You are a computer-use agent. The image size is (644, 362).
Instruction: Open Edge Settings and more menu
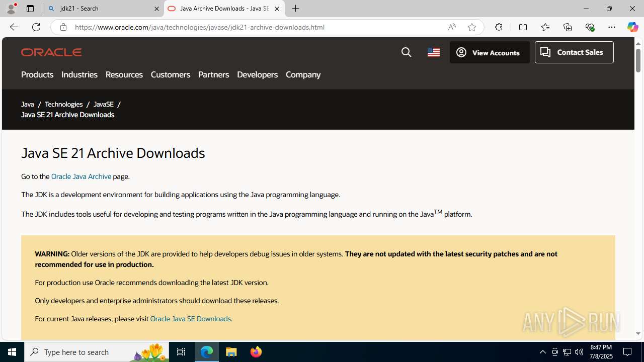[x=612, y=27]
